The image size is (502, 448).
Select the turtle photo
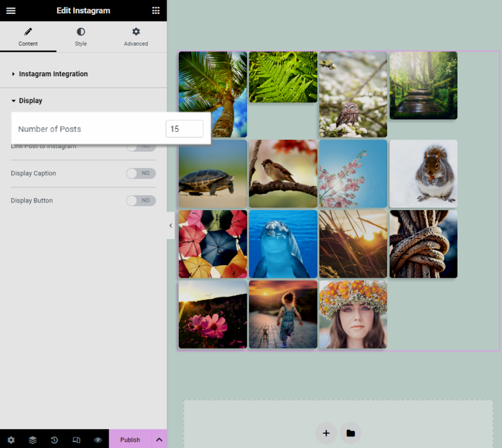(x=213, y=174)
